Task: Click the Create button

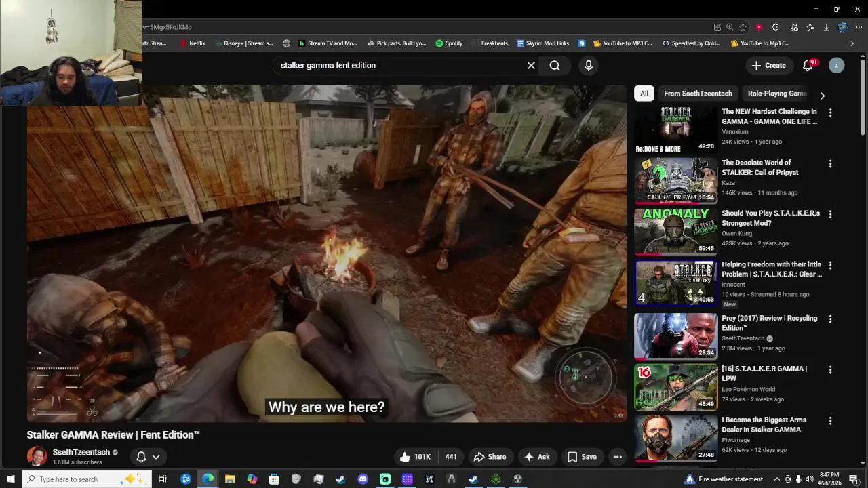Action: point(768,66)
